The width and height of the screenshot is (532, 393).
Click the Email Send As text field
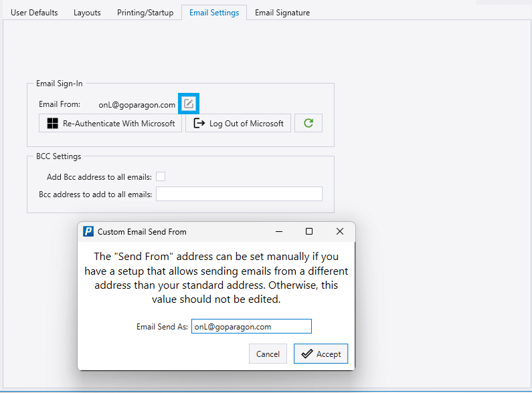252,326
